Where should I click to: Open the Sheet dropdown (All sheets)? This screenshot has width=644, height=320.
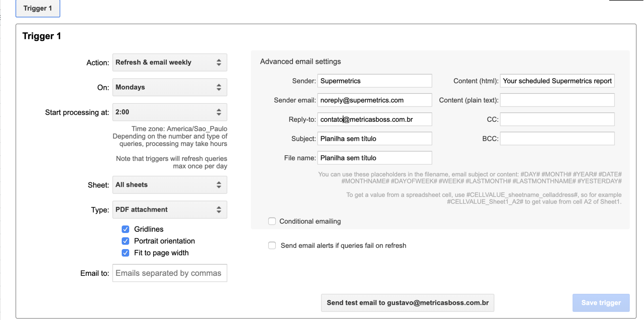point(169,185)
